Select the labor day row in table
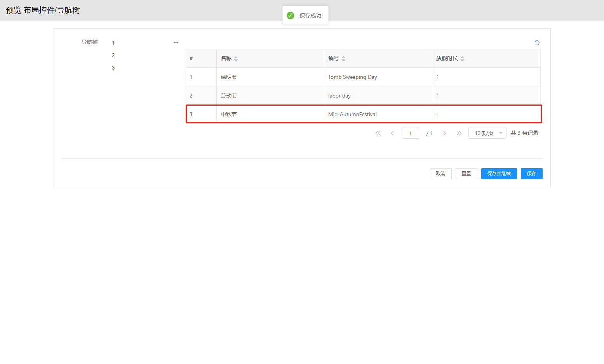The height and width of the screenshot is (364, 604). click(339, 96)
